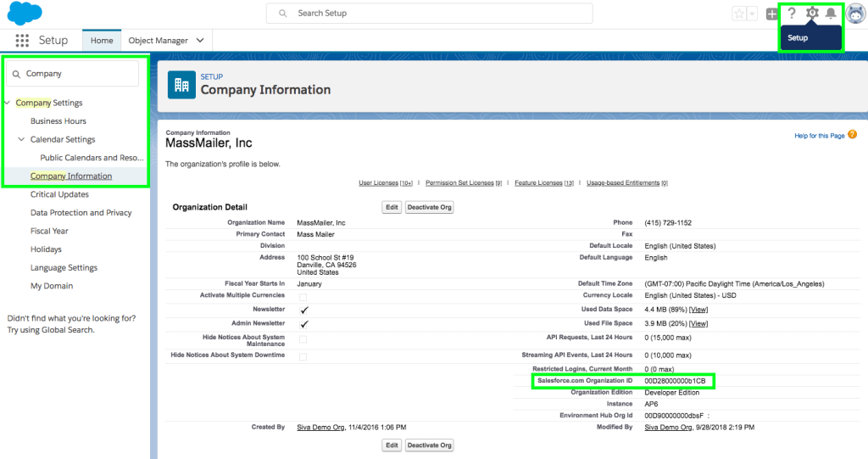Click the MassMailer, Inc page heading

pyautogui.click(x=209, y=143)
